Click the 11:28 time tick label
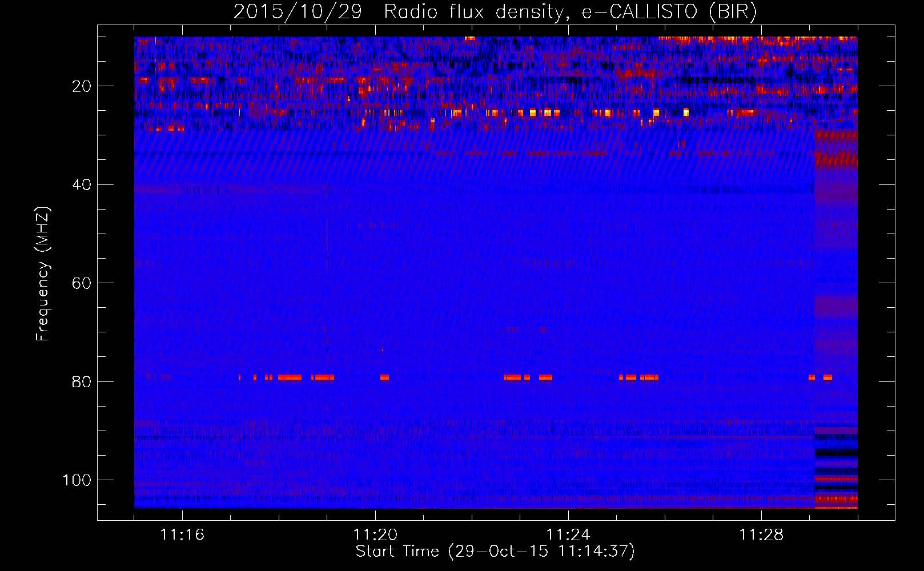This screenshot has height=571, width=924. click(x=761, y=534)
